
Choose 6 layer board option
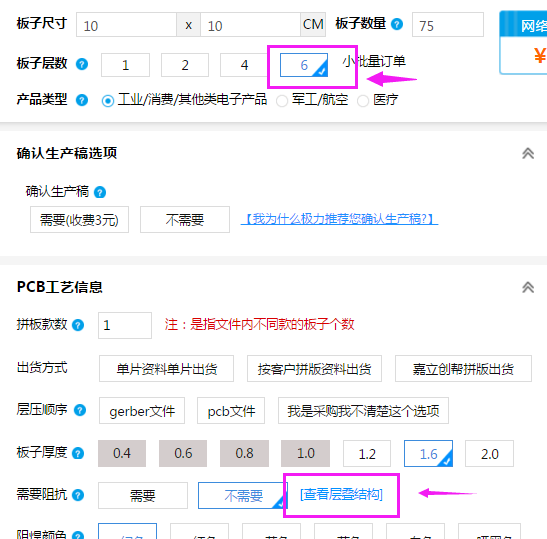(304, 65)
